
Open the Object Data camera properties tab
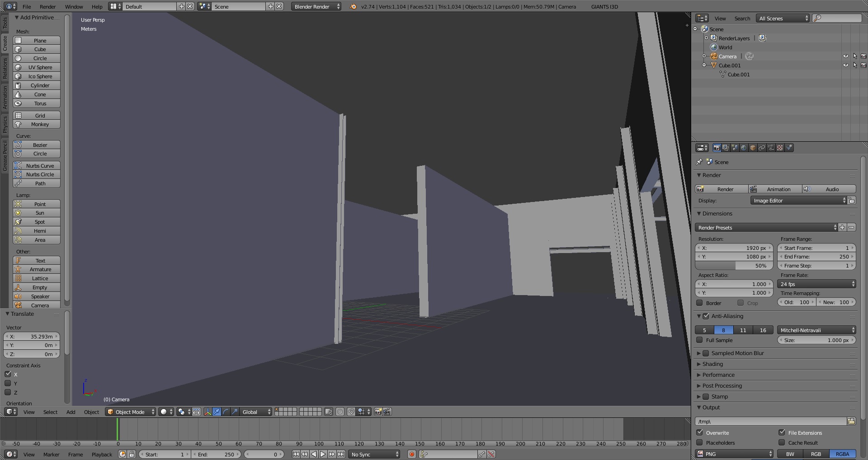point(771,148)
